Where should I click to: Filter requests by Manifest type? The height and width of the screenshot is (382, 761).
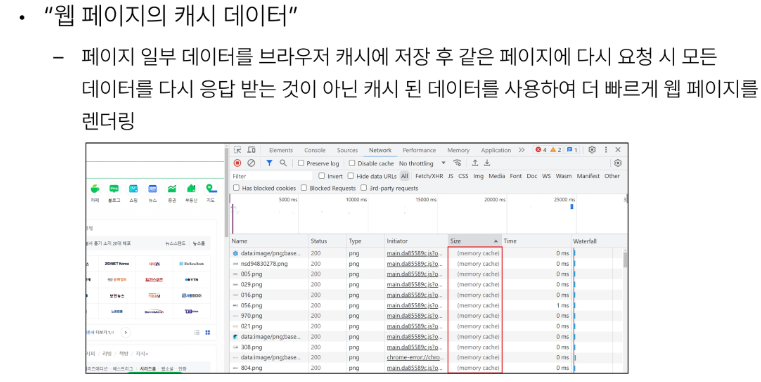click(588, 176)
